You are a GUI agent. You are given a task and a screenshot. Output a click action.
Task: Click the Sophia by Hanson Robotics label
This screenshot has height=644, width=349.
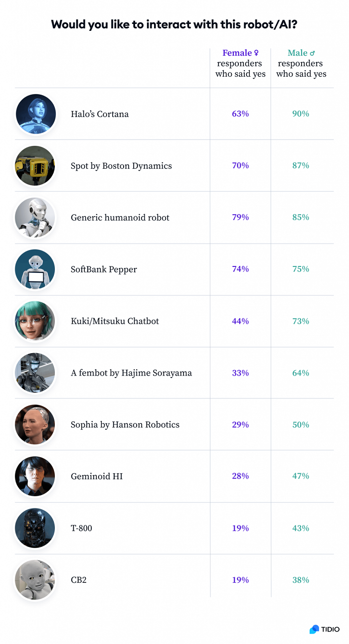[125, 425]
